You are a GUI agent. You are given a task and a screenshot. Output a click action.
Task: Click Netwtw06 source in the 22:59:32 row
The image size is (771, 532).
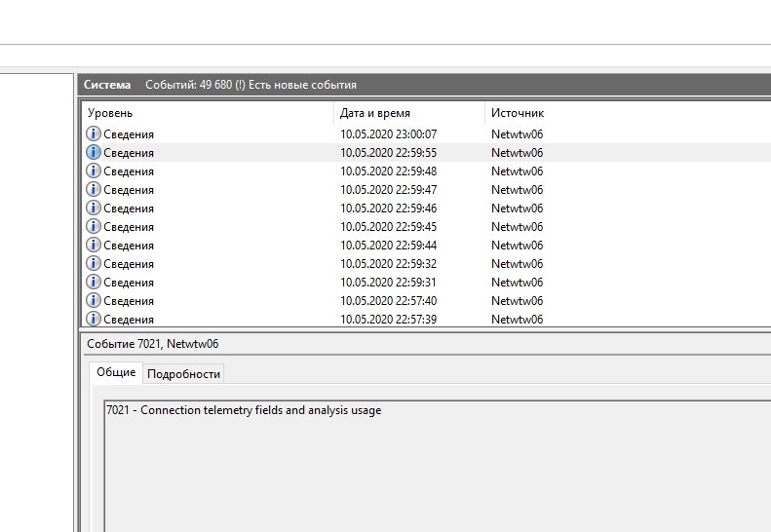pos(517,264)
